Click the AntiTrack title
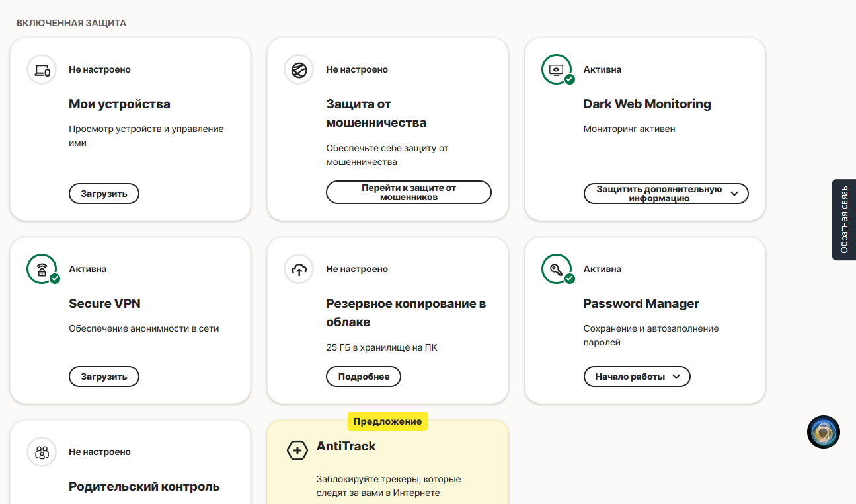The image size is (856, 504). pos(346,447)
